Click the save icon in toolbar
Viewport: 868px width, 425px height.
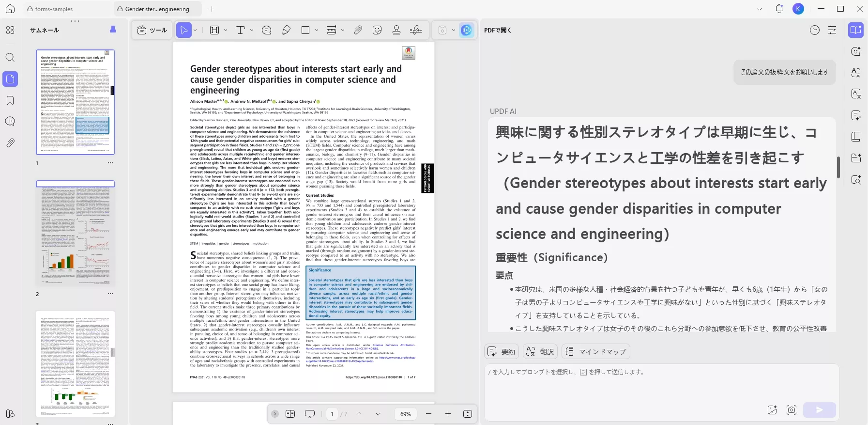[x=442, y=30]
